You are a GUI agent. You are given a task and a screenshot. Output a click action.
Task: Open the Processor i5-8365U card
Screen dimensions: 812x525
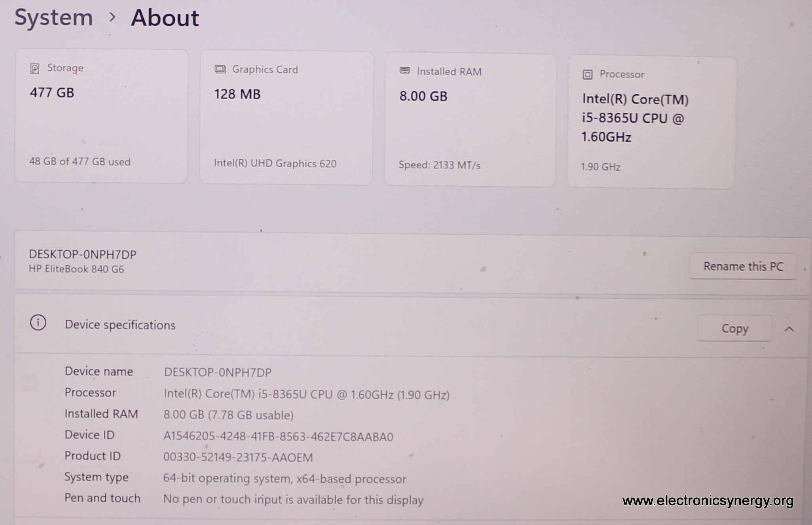pos(651,122)
